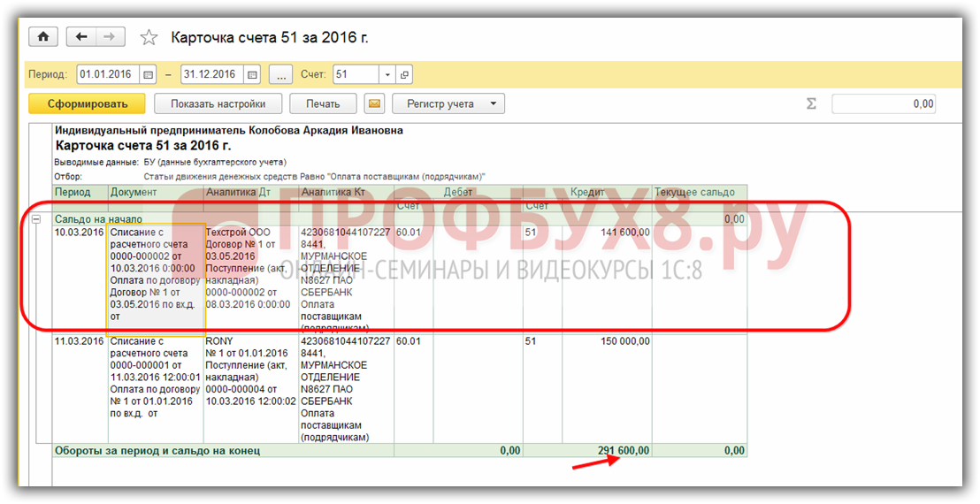Click the start date field 01.01.2016
Viewport: 980px width, 504px height.
(x=108, y=74)
